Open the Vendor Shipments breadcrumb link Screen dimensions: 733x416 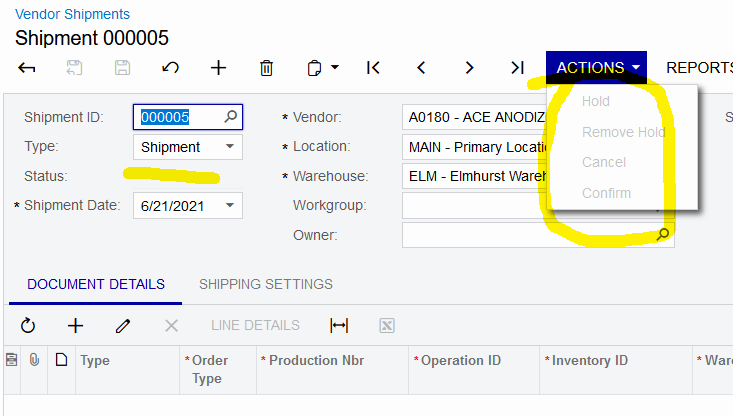[x=72, y=14]
